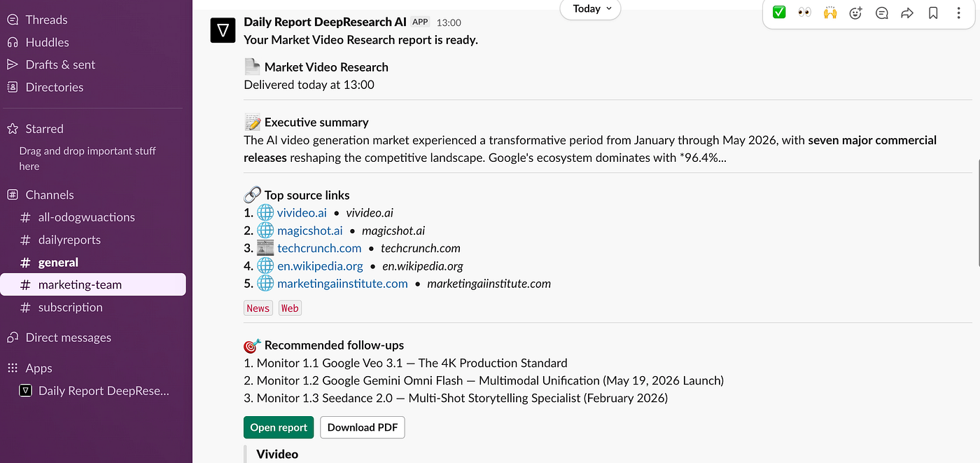Go to Drafts & sent

[x=60, y=64]
